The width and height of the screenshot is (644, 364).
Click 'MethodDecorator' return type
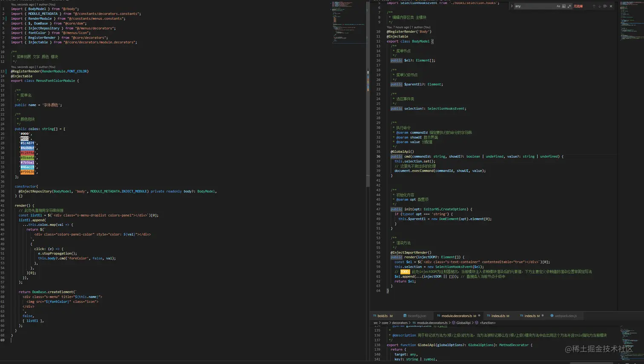[x=513, y=345]
